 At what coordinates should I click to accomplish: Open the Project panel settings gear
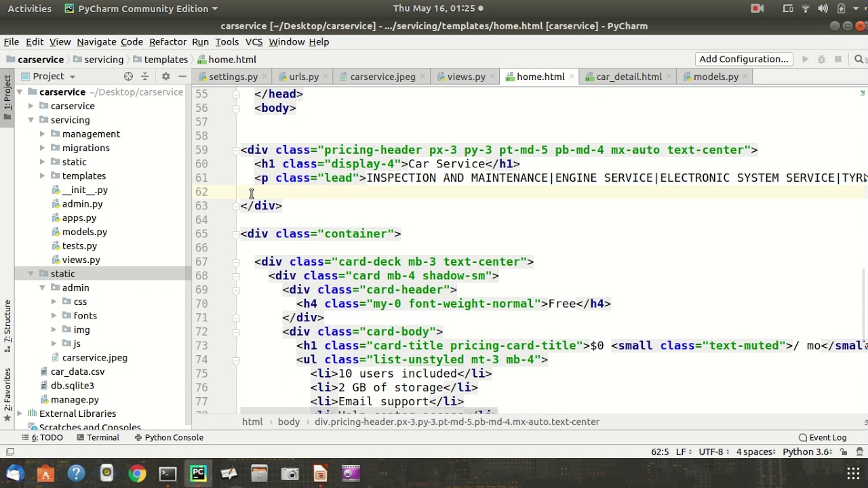point(165,77)
